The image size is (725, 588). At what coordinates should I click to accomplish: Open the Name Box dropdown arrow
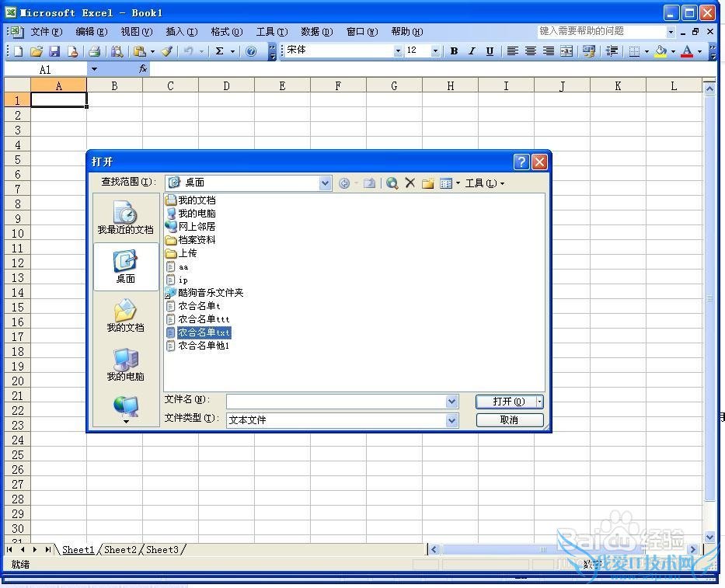pyautogui.click(x=94, y=69)
